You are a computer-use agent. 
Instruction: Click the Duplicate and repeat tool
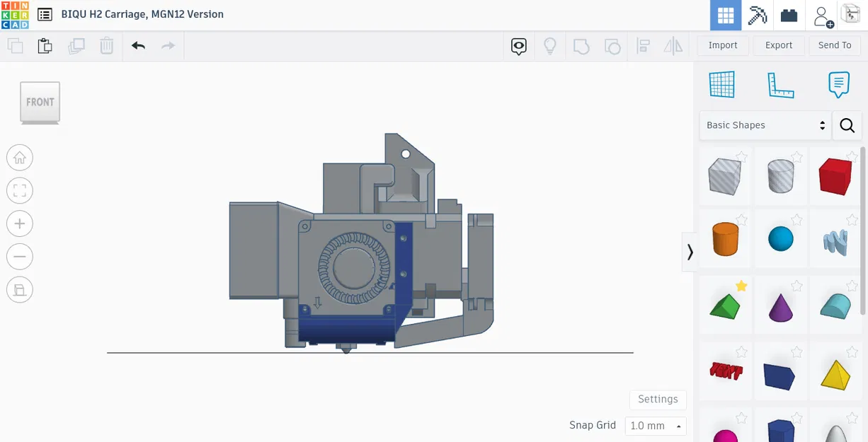[x=76, y=46]
